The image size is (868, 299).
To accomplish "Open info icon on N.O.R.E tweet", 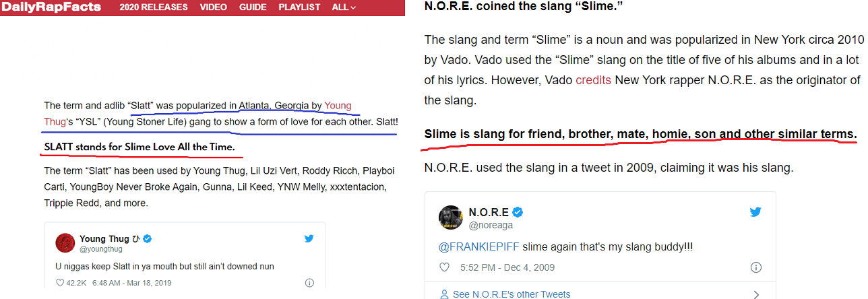I will click(x=756, y=267).
